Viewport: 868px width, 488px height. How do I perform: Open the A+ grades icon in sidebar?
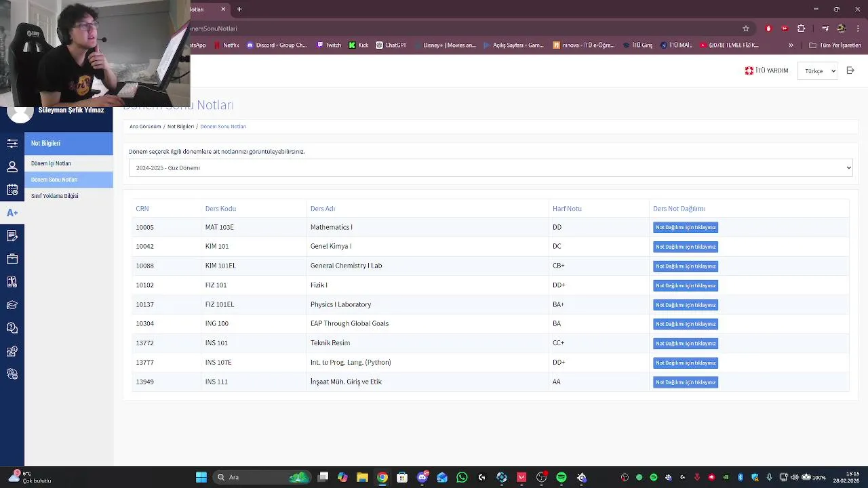[12, 213]
